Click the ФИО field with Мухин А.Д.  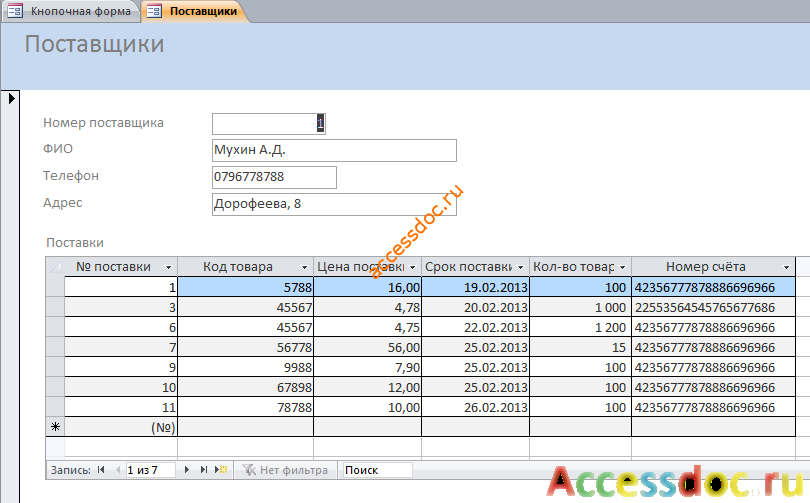tap(334, 150)
